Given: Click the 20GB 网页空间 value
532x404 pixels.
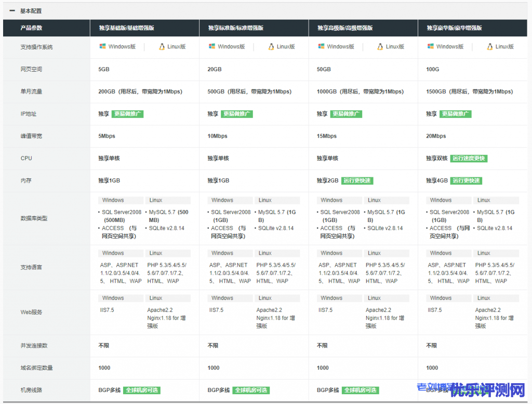Looking at the screenshot, I should point(215,69).
